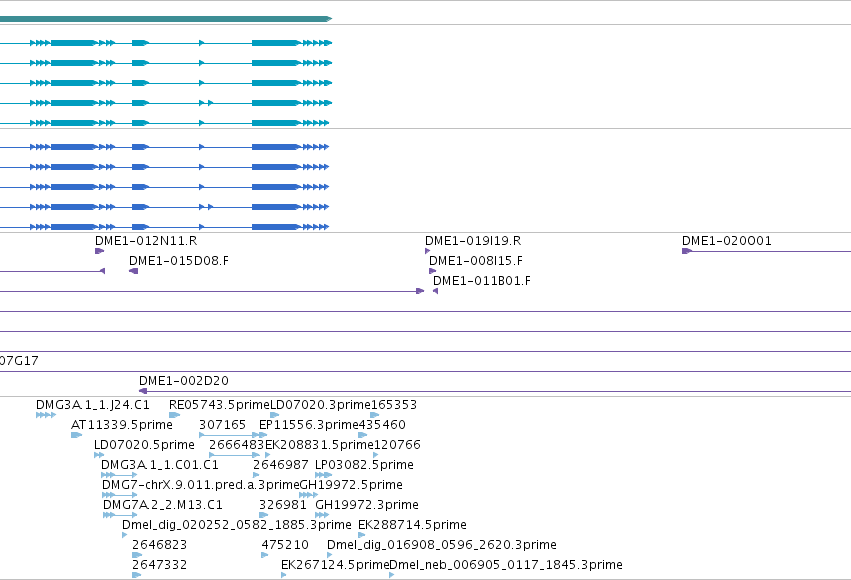
Task: Select the GH19972.3prime label
Action: (x=367, y=505)
